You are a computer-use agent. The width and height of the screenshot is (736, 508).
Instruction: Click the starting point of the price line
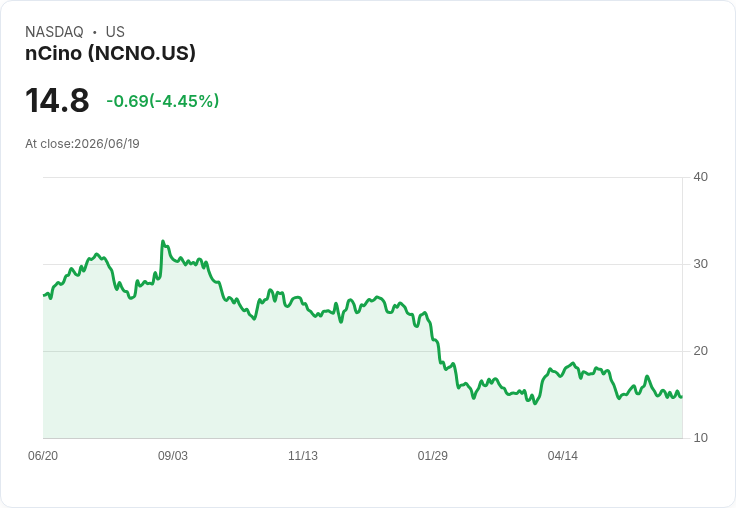pos(44,295)
